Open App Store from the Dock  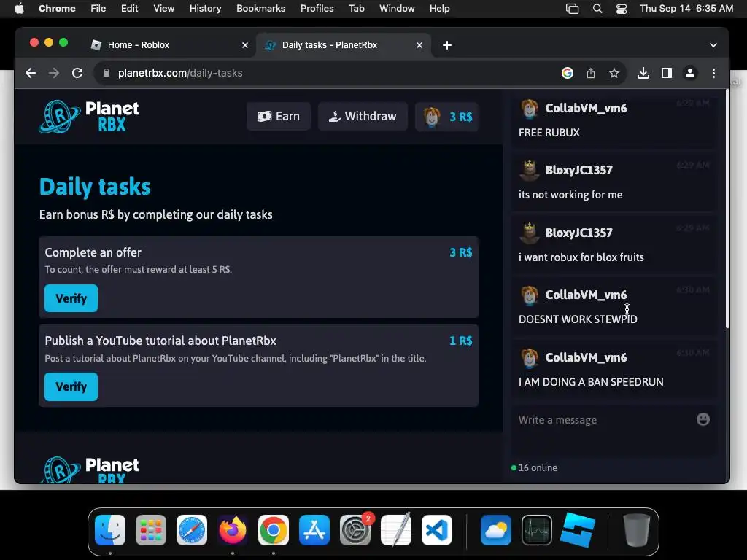point(314,530)
